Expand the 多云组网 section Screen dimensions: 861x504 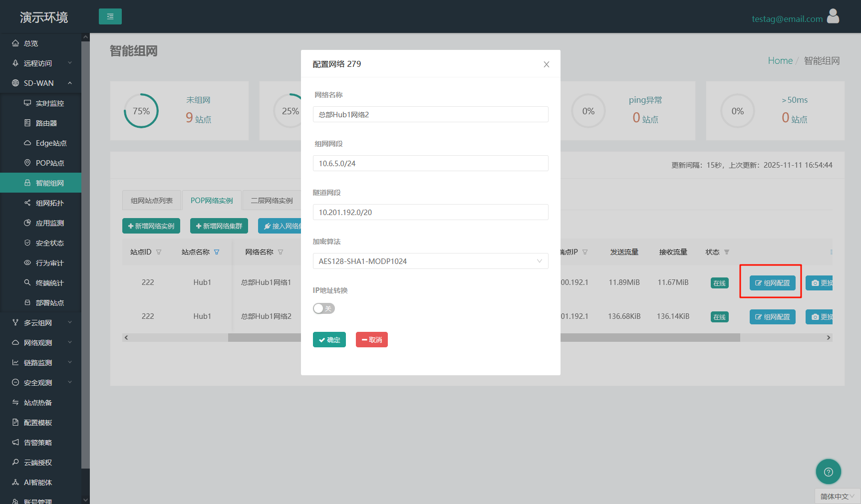(40, 323)
